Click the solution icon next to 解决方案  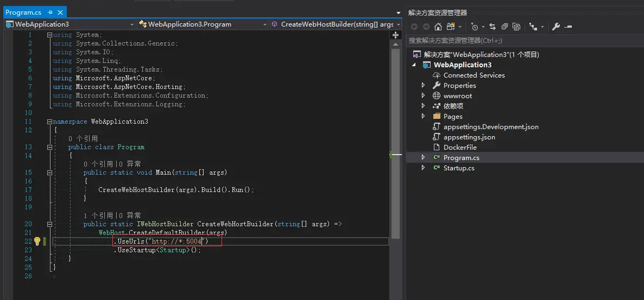pos(417,55)
